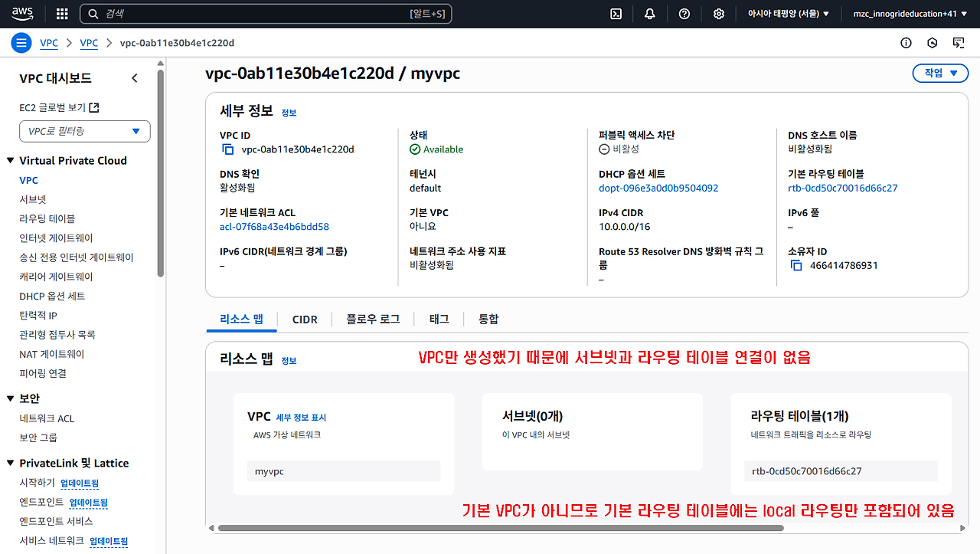Open the settings gear in top bar
Screen dimensions: 980x554
click(719, 14)
